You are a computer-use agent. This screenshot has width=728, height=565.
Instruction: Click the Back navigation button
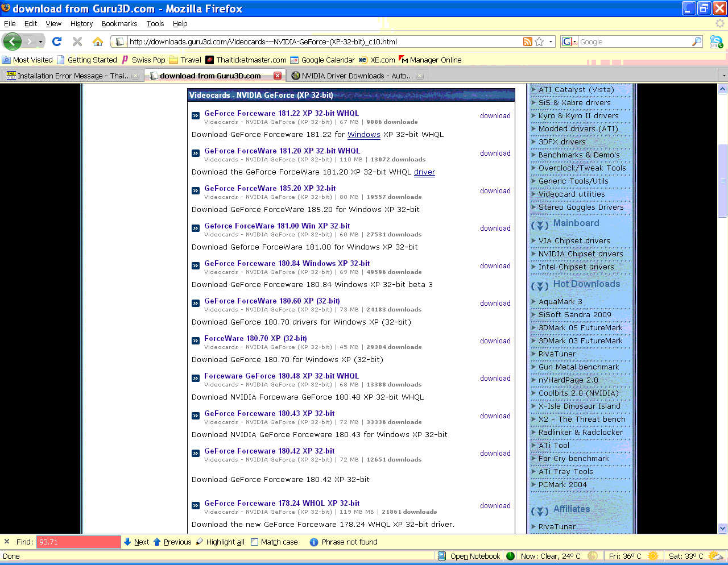[x=12, y=41]
